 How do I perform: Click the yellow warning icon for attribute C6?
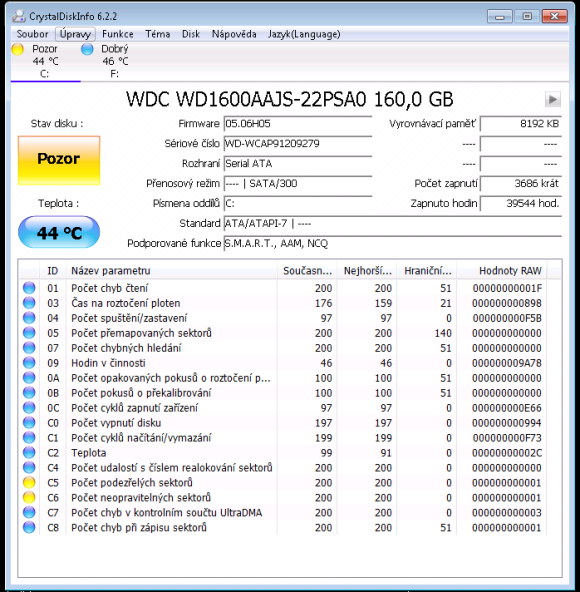tap(29, 498)
